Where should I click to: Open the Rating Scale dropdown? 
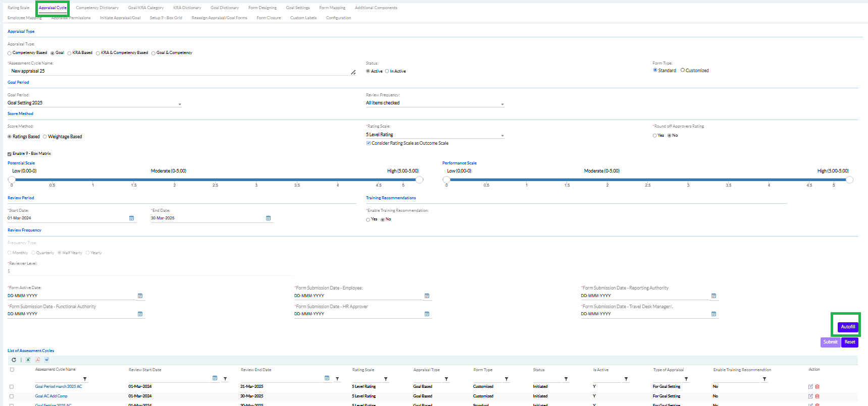502,136
